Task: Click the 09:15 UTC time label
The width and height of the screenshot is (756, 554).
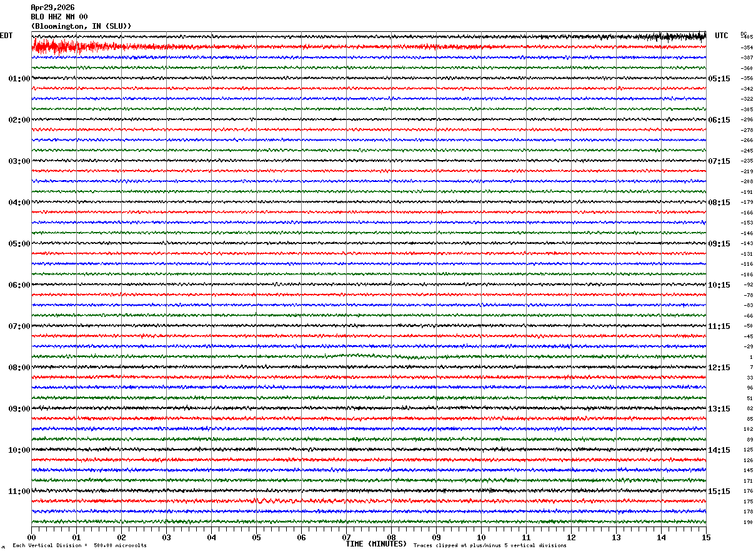Action: point(719,244)
